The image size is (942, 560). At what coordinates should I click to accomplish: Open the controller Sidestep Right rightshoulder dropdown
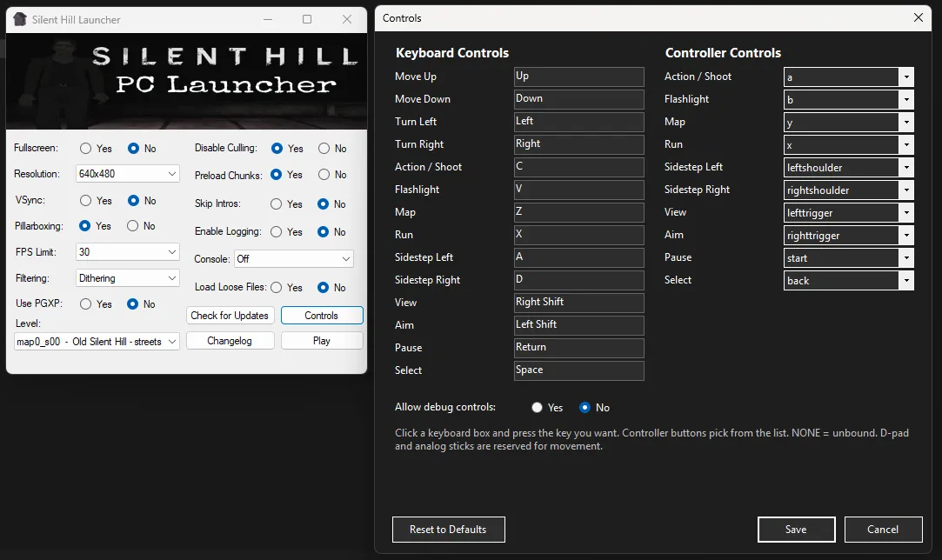tap(848, 190)
